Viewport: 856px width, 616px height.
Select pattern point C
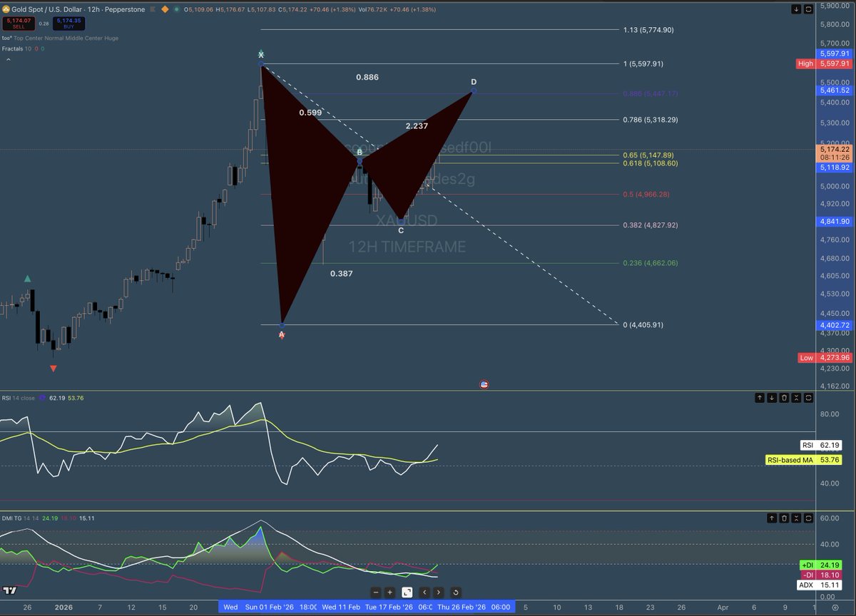401,220
